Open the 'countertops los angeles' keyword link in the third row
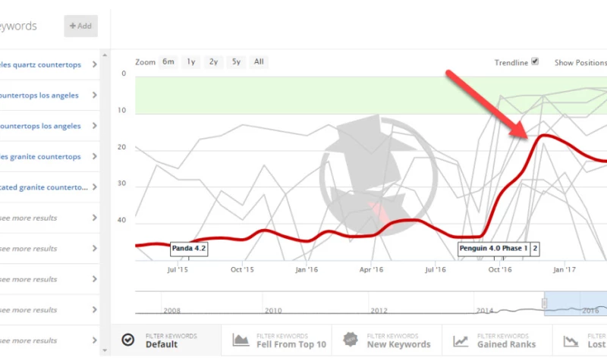 point(40,126)
